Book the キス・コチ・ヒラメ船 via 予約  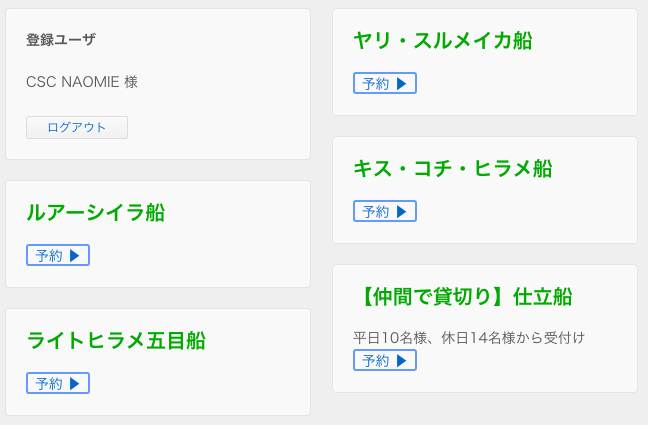point(385,211)
